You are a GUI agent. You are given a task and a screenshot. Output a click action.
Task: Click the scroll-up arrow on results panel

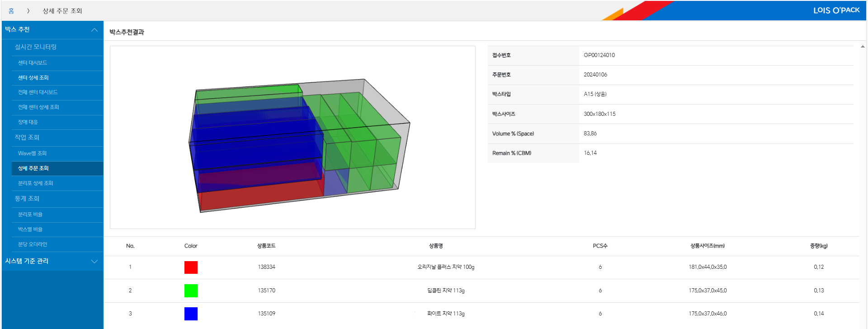point(863,47)
